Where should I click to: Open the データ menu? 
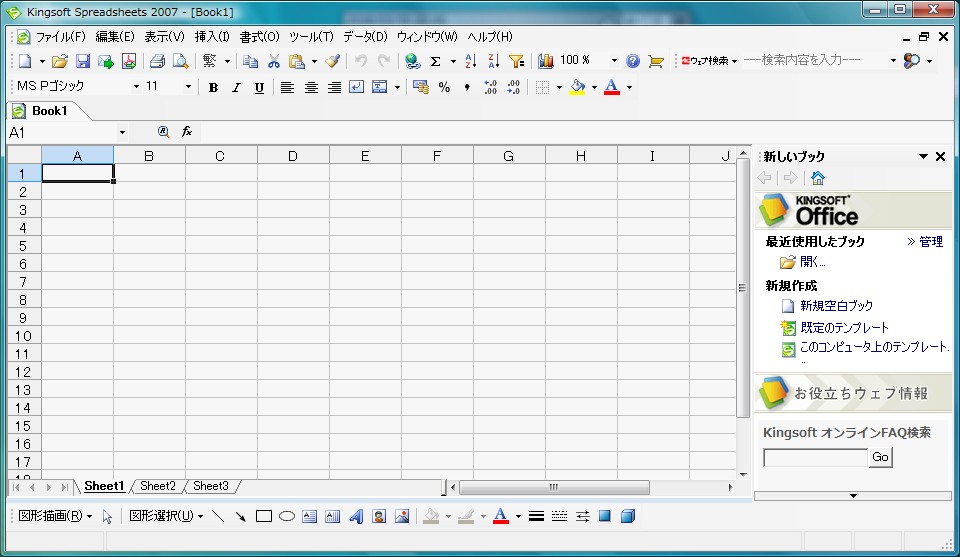coord(365,37)
